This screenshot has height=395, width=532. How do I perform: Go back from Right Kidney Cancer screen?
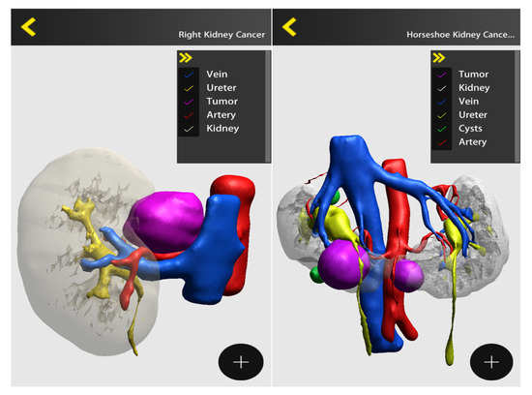click(28, 27)
